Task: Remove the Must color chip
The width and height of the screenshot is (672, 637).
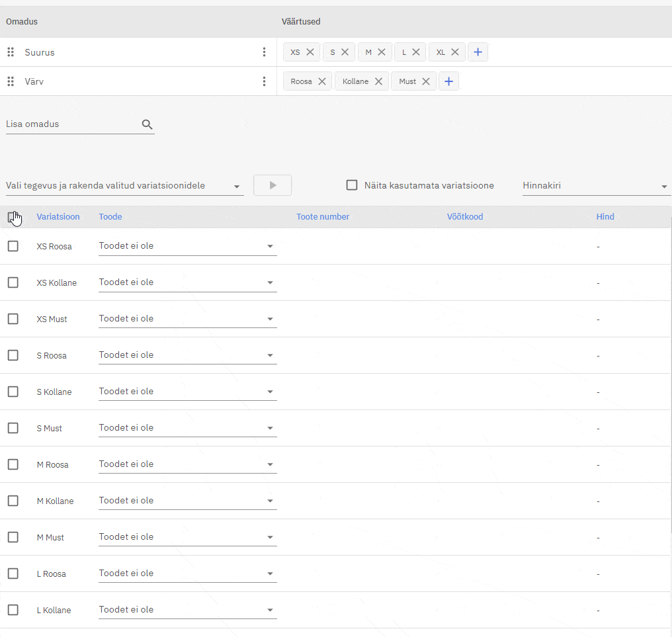Action: click(426, 81)
